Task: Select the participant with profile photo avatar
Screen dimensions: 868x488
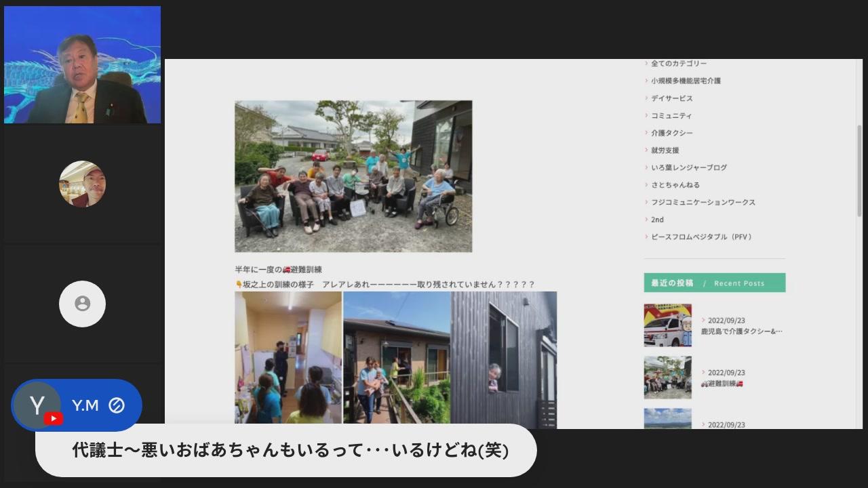Action: pyautogui.click(x=82, y=184)
